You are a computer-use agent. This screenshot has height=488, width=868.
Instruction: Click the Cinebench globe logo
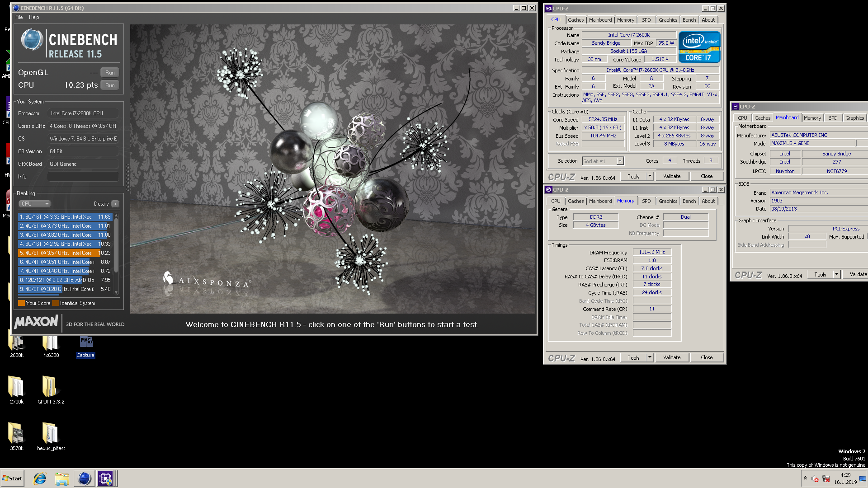pos(32,39)
